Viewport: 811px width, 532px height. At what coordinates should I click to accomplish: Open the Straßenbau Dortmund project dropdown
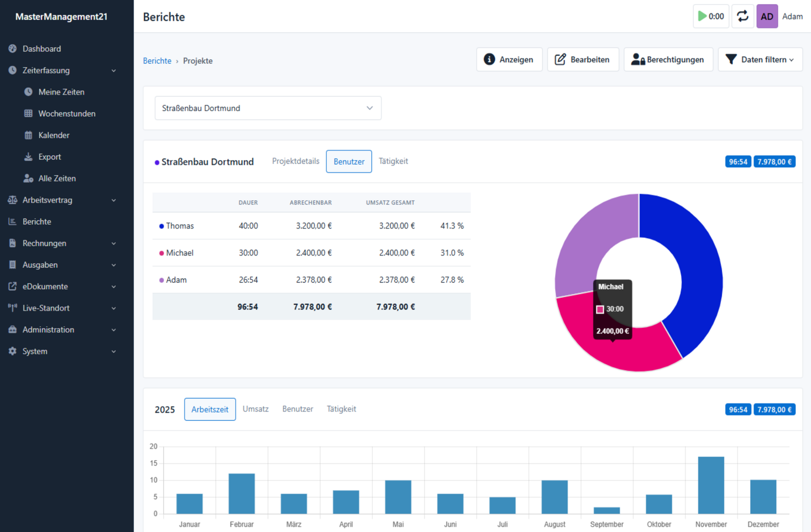tap(268, 108)
